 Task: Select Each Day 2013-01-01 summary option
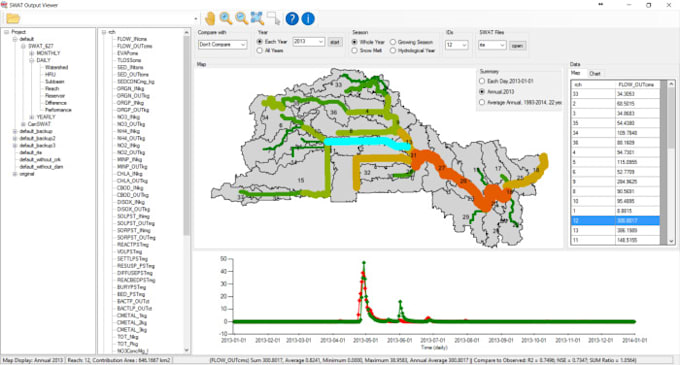482,81
